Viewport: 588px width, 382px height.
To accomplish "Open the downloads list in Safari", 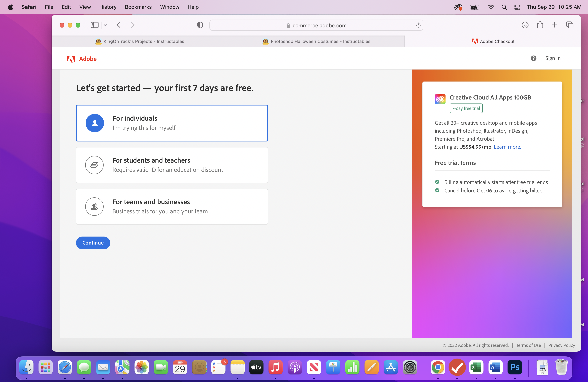I will (x=525, y=25).
